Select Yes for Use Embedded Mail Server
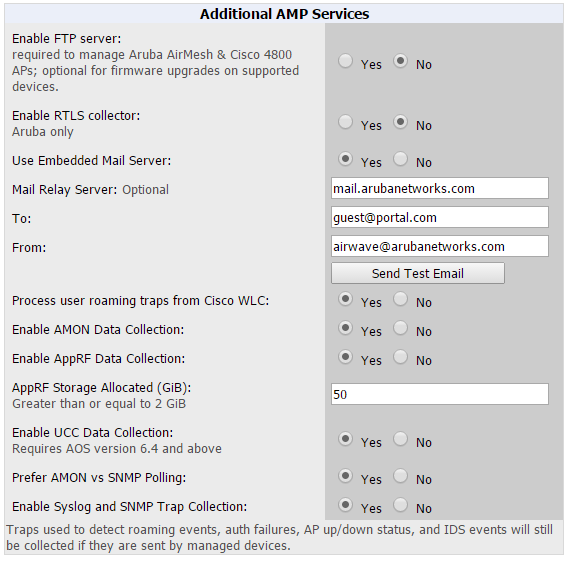Image resolution: width=564 pixels, height=563 pixels. coord(345,159)
